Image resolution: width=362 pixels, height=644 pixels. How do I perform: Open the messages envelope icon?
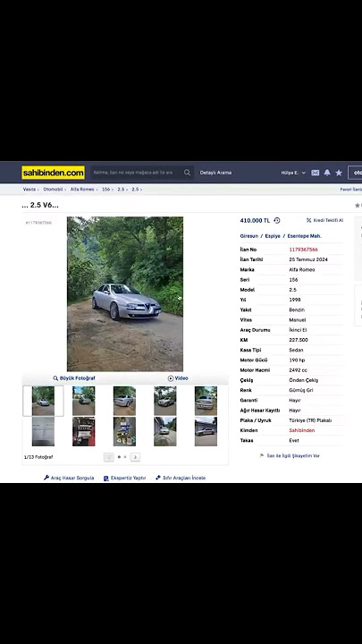tap(316, 173)
